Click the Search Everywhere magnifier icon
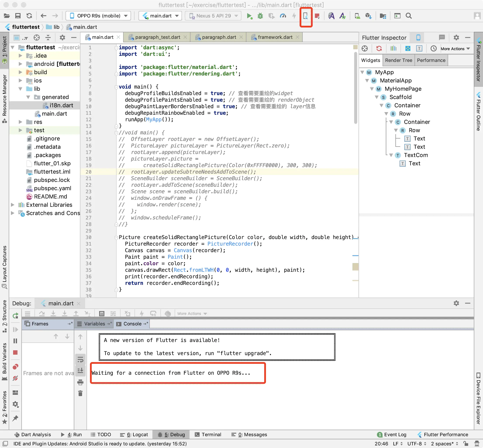This screenshot has width=483, height=448. pyautogui.click(x=409, y=16)
